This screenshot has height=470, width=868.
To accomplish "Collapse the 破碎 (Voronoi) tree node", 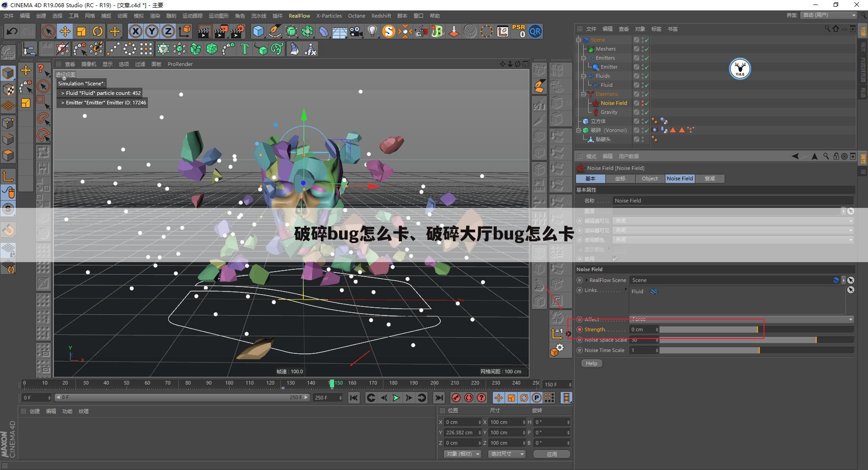I will click(x=578, y=130).
